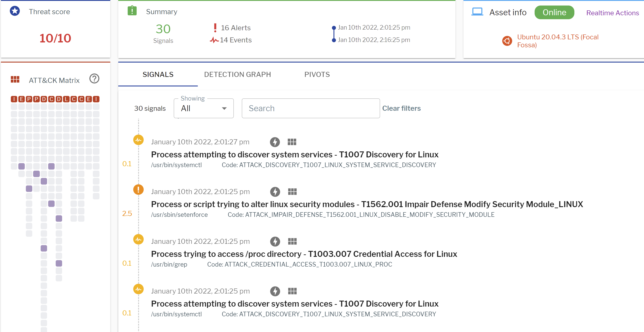Click the matrix grid icon on the 2:01:27 pm signal
This screenshot has height=332, width=644.
pos(292,142)
